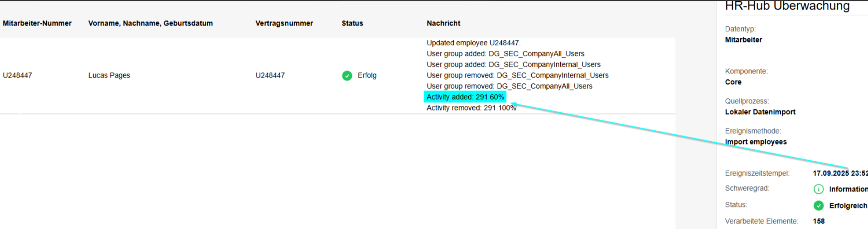Click 'User group added: DG_SEC_CompanyAll_Users' line
Viewport: 868px width, 229px height.
(505, 54)
